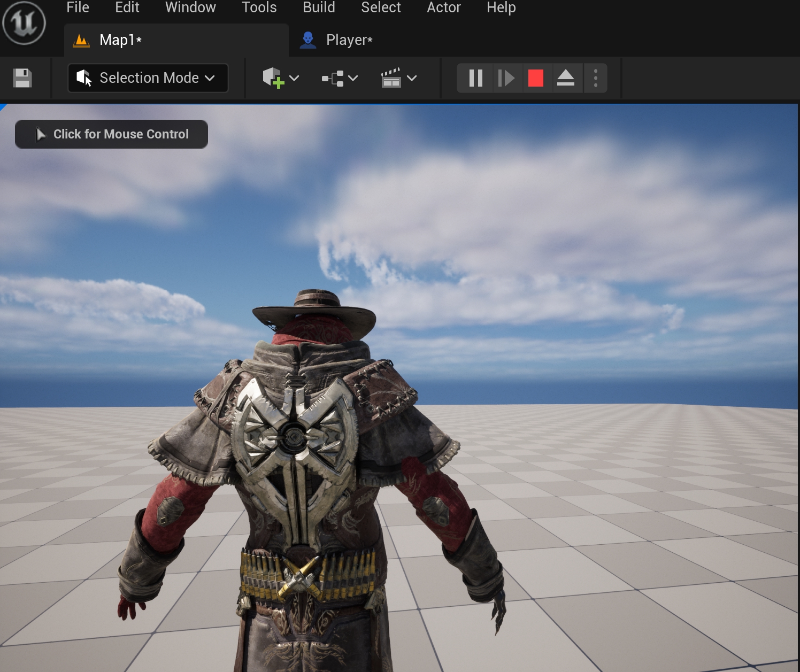Expand the add content dropdown arrow

294,78
